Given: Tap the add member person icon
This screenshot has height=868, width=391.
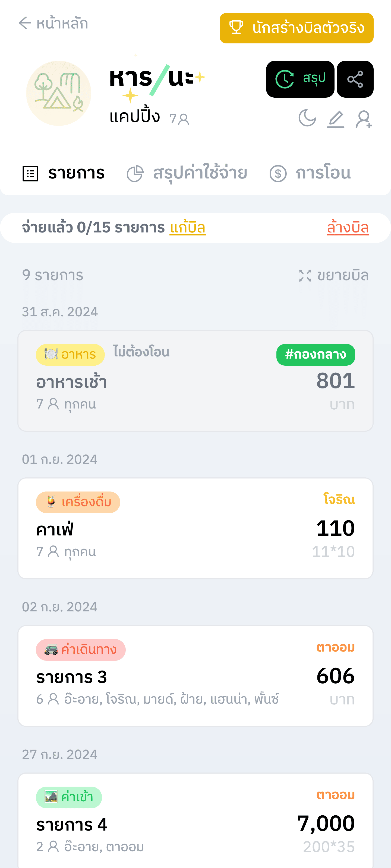Looking at the screenshot, I should (364, 119).
